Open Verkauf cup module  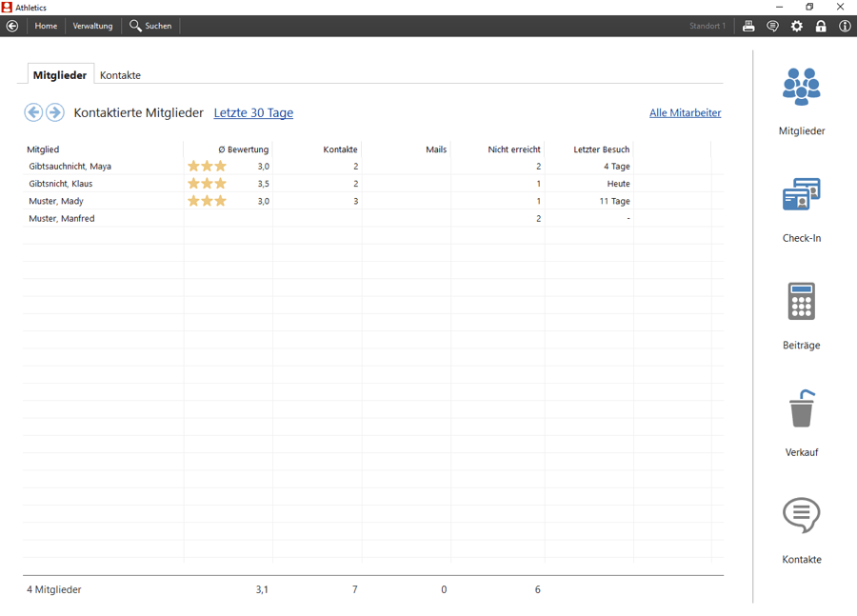[801, 423]
